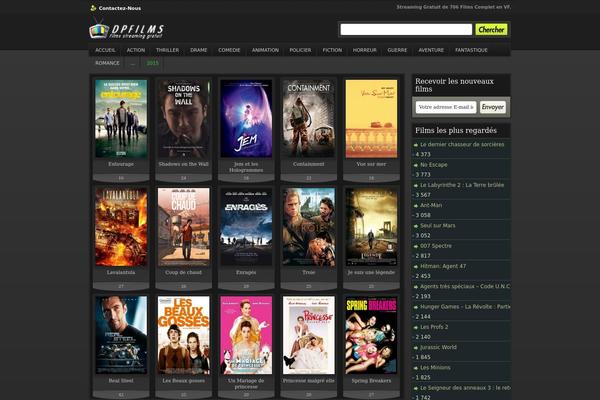This screenshot has width=600, height=400.
Task: Open the No Escape sidebar link
Action: (x=434, y=165)
